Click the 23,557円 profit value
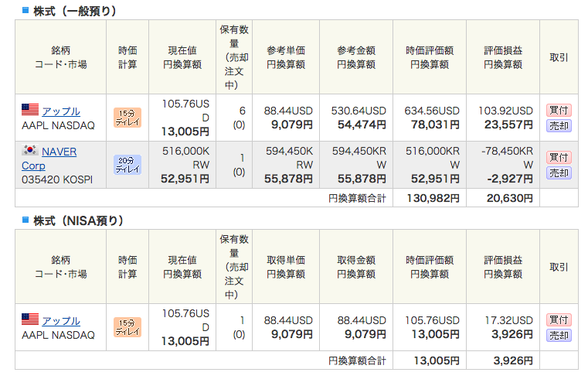Image resolution: width=588 pixels, height=386 pixels. [x=508, y=125]
